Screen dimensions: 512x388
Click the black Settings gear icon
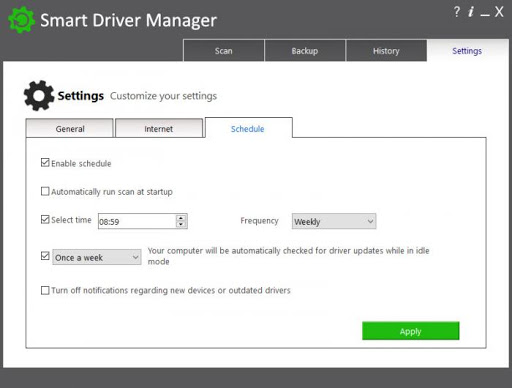click(x=39, y=96)
